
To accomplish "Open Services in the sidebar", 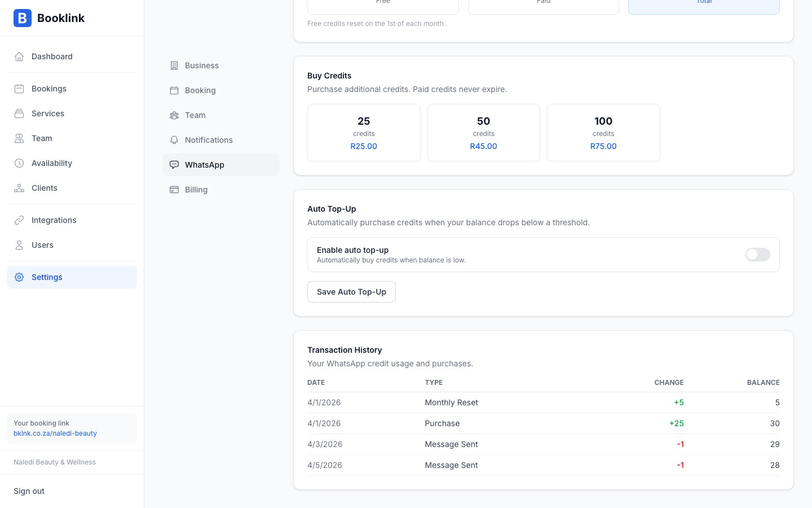I will tap(48, 113).
